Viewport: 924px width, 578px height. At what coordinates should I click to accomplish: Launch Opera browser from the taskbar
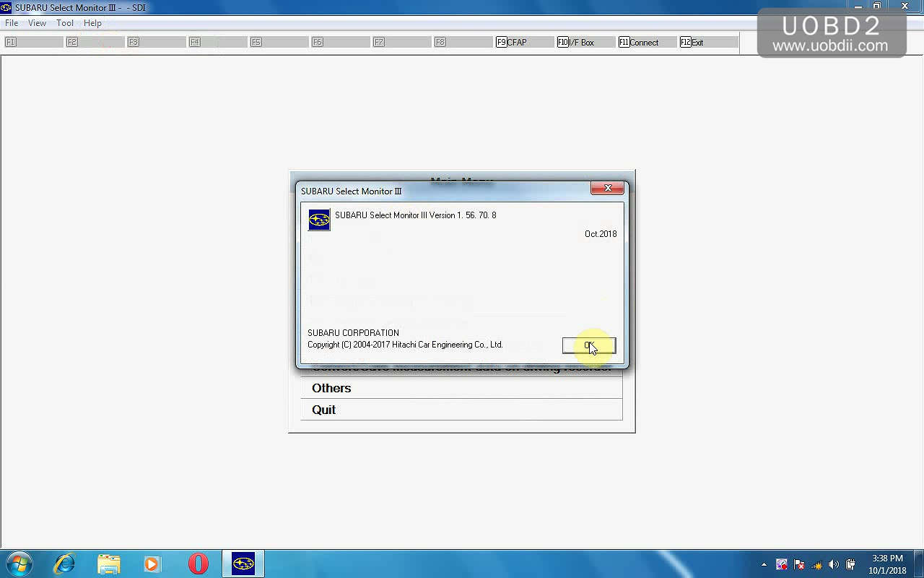[x=198, y=564]
